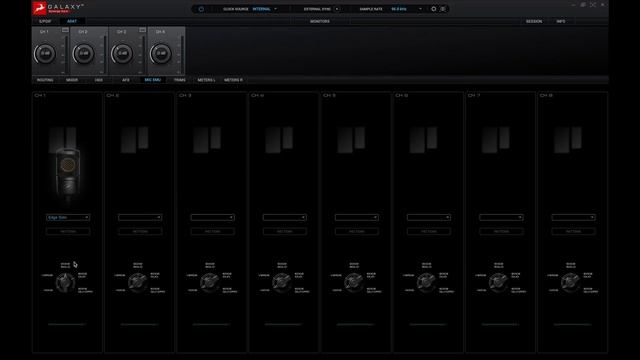
Task: Click the button below CH 7 mic dropdown
Action: click(501, 231)
